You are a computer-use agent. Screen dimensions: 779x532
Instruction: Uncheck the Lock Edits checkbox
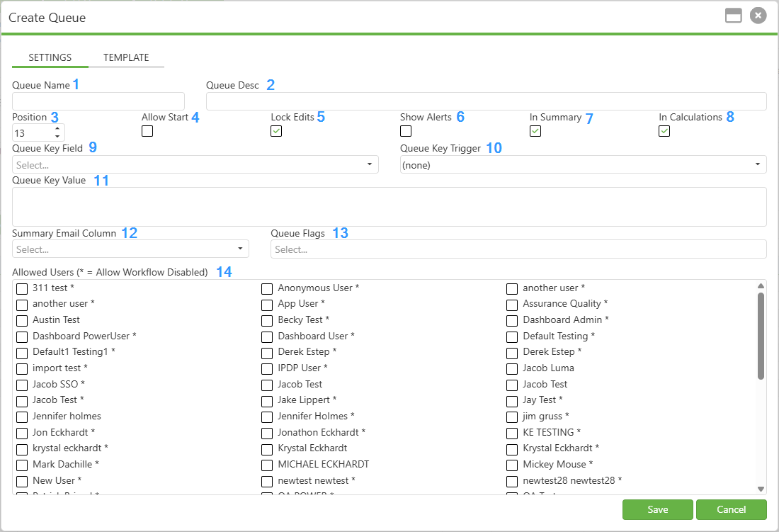[x=276, y=131]
